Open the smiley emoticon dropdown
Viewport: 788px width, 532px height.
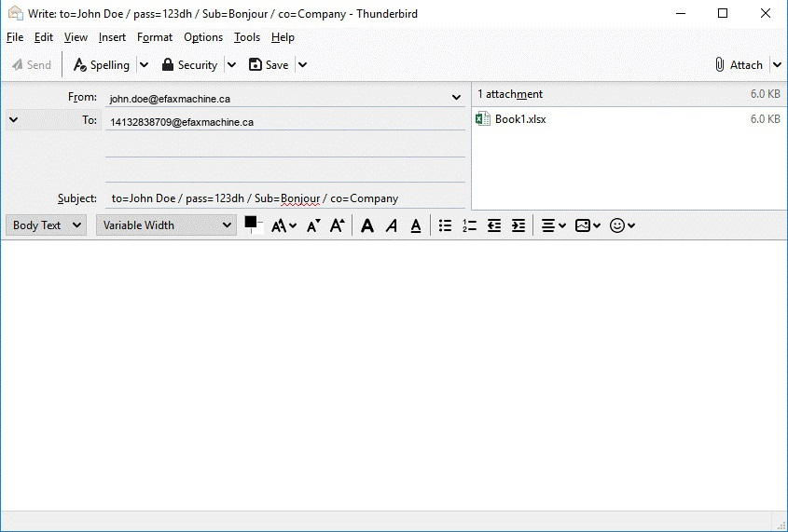pyautogui.click(x=622, y=225)
